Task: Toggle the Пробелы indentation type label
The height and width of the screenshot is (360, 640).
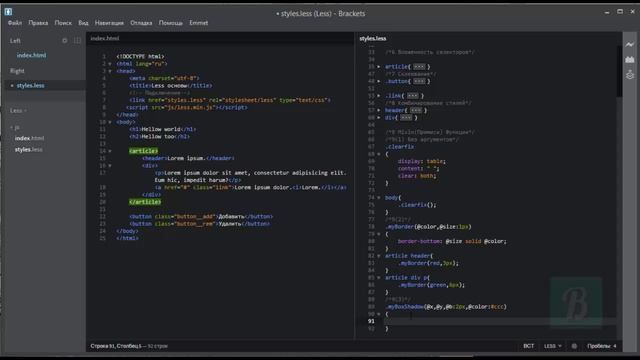Action: click(x=599, y=346)
